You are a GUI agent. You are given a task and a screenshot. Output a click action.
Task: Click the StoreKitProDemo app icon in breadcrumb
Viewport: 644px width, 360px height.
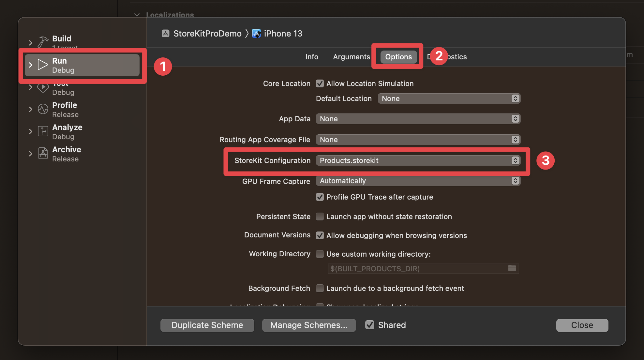[x=166, y=33]
